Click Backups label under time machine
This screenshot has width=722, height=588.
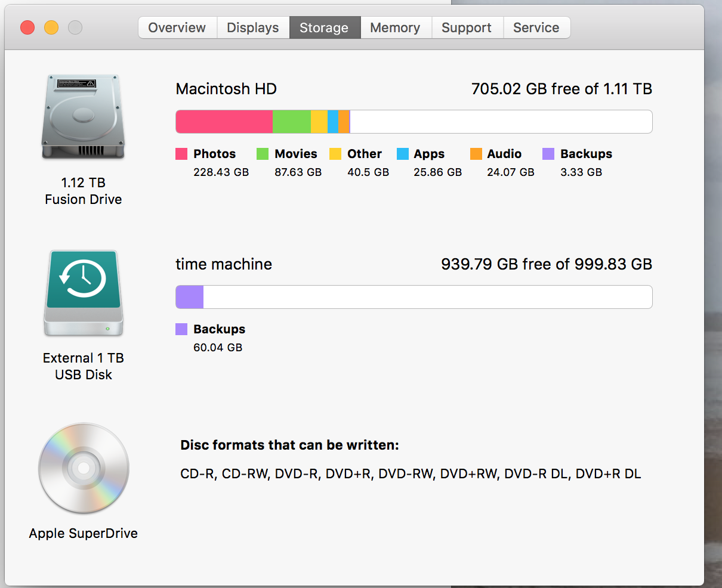click(x=219, y=329)
